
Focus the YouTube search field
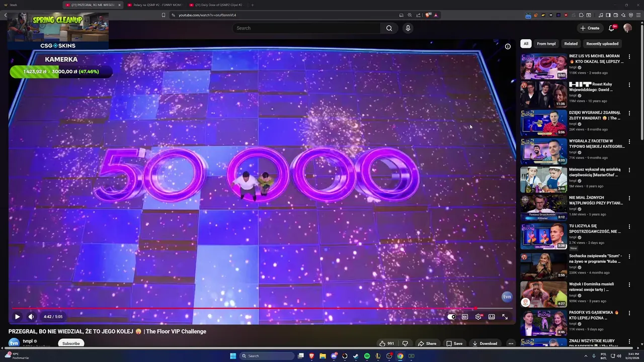click(307, 28)
